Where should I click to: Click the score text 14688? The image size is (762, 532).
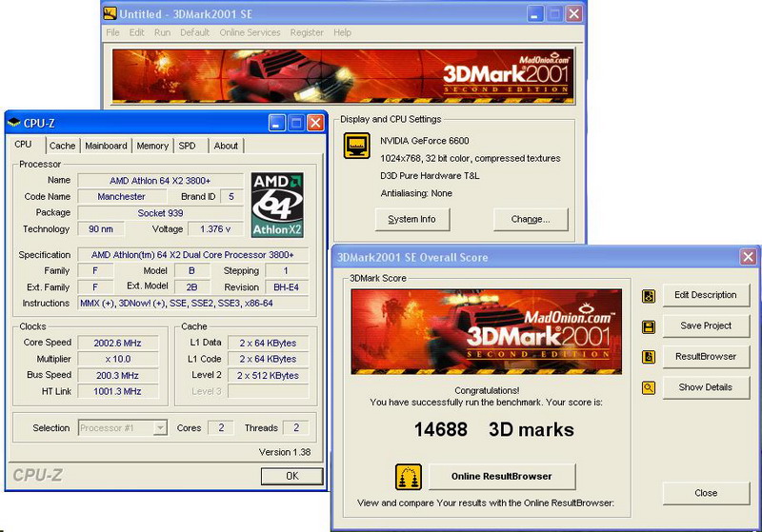(441, 429)
